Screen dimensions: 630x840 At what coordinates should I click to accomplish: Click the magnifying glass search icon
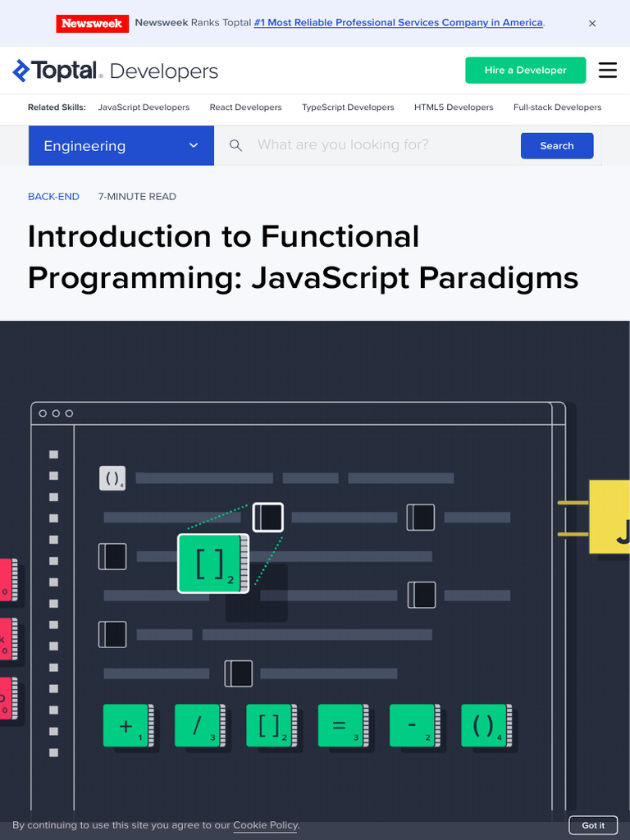(235, 145)
